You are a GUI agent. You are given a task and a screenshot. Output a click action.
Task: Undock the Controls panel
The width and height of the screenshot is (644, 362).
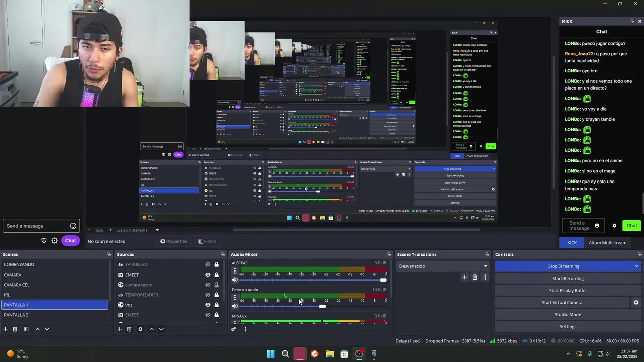pyautogui.click(x=640, y=254)
